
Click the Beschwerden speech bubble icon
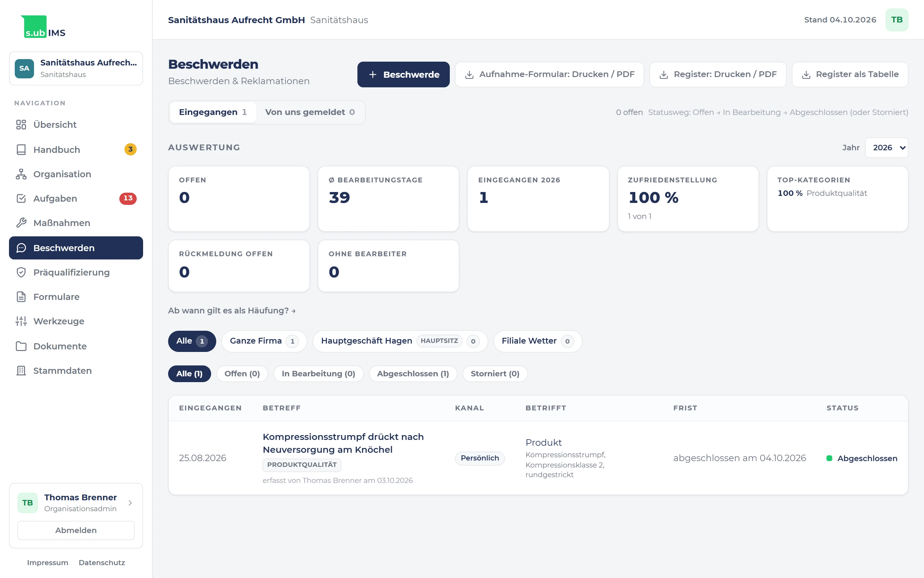coord(21,248)
